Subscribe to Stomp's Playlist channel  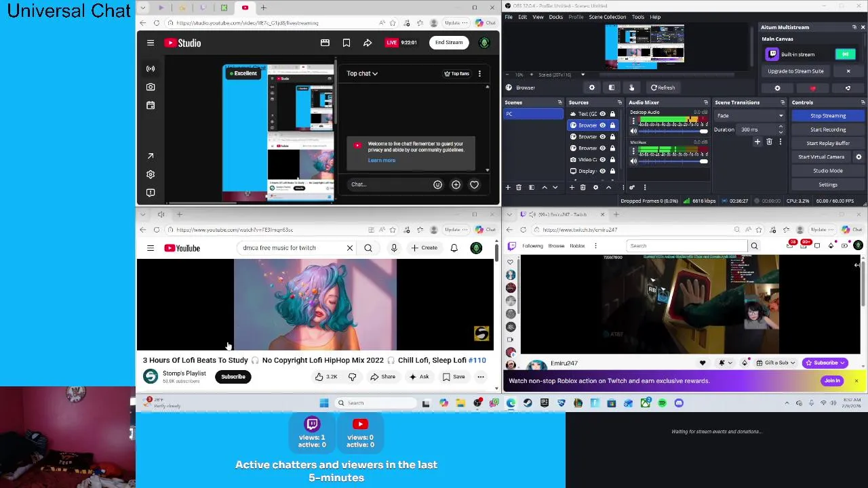(233, 377)
